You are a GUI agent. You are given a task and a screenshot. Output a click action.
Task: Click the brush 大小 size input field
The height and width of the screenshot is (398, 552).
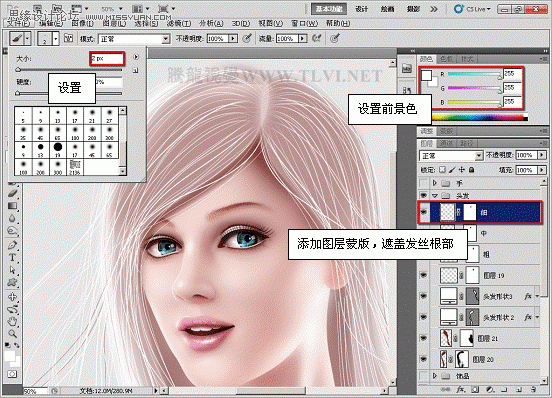[107, 58]
